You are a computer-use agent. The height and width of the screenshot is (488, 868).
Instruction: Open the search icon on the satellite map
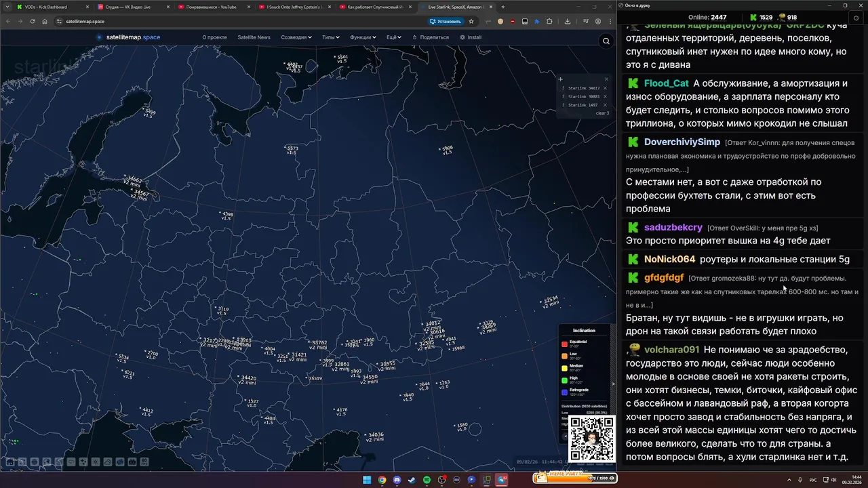606,41
